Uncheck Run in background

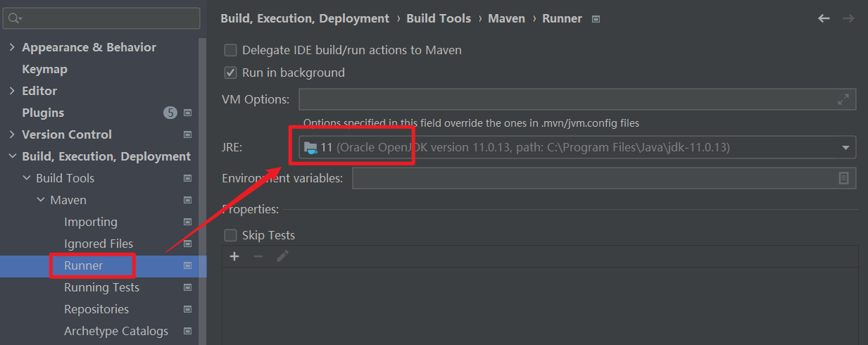click(x=230, y=73)
